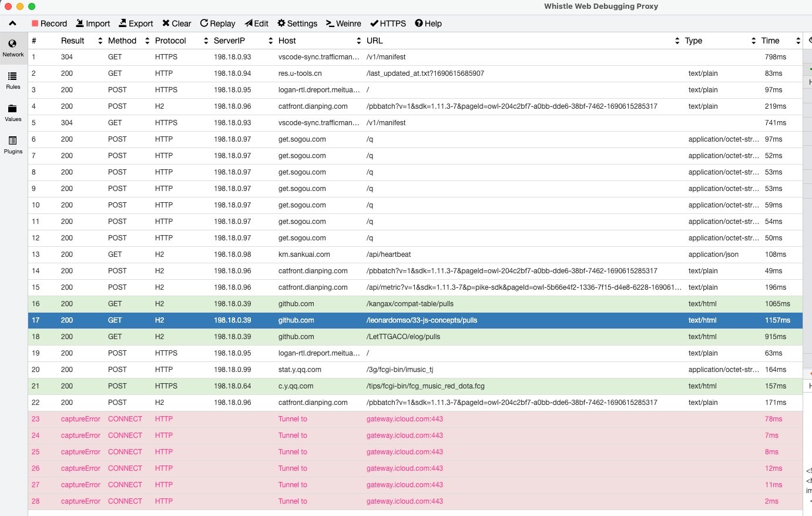Select row 28 captureError 2ms tunnel
Viewport: 812px width, 516px height.
click(x=415, y=501)
